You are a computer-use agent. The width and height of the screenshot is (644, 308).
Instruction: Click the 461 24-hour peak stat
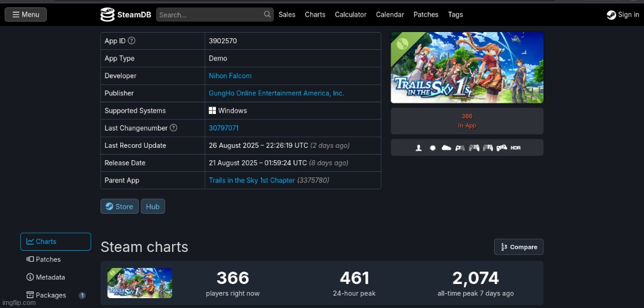[x=354, y=283]
